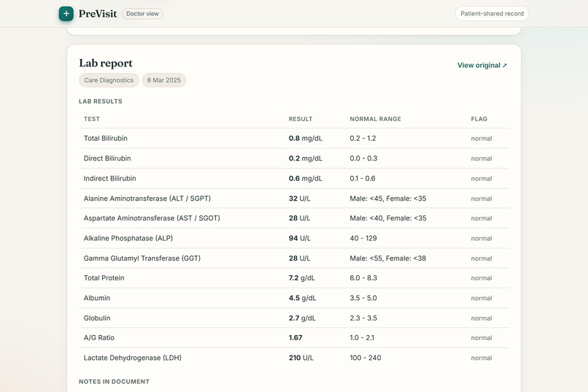588x392 pixels.
Task: Select Alkaline Phosphatase (ALP) test name
Action: coord(128,238)
